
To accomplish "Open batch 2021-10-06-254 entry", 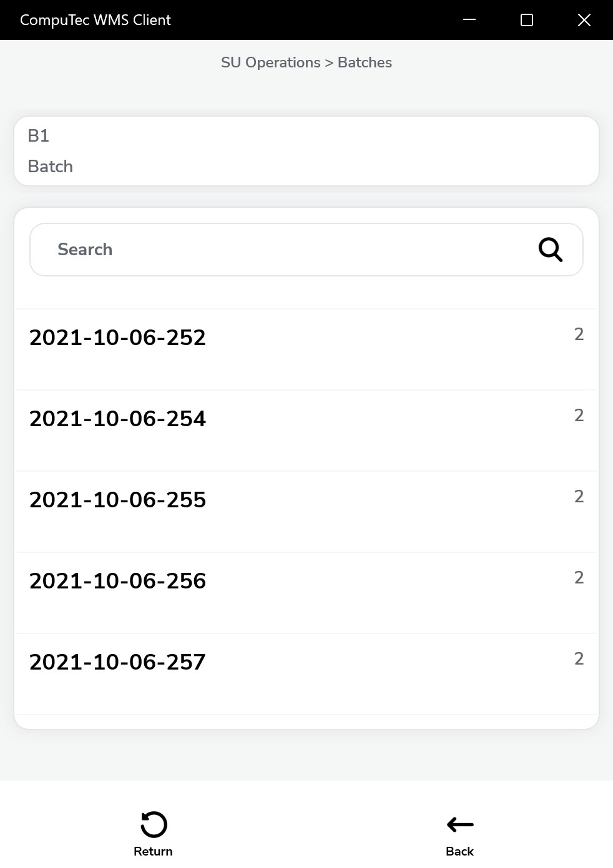I will coord(117,419).
